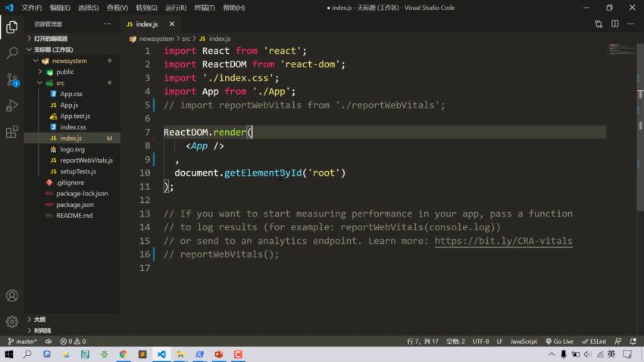
Task: Click the Accounts icon in activity bar
Action: coord(12,295)
